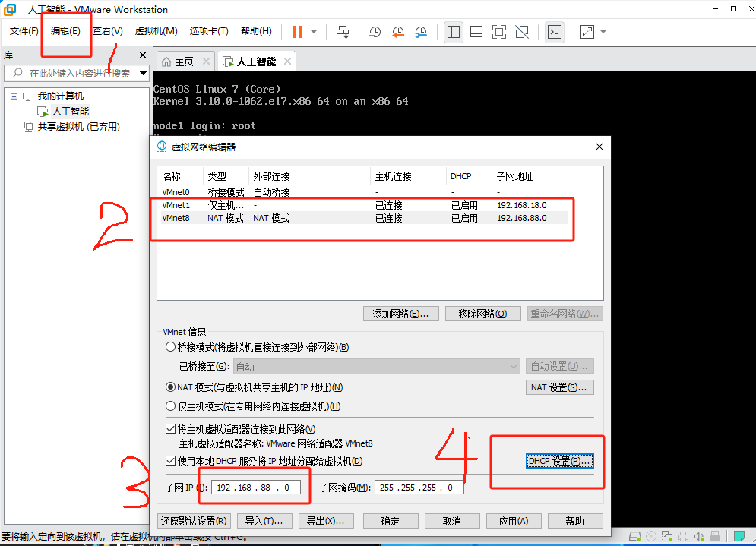Pause the virtual machine with the orange pause icon
Viewport: 756px width, 546px height.
click(298, 32)
